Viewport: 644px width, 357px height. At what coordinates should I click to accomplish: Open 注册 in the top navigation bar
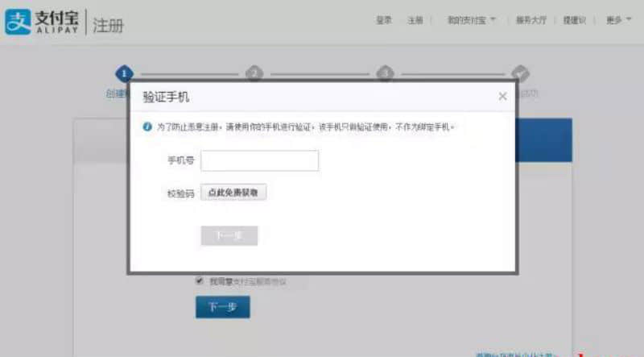tap(415, 20)
